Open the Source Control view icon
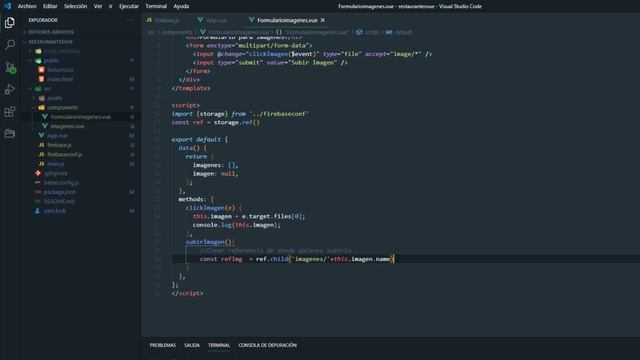Viewport: 640px width, 360px height. 10,67
